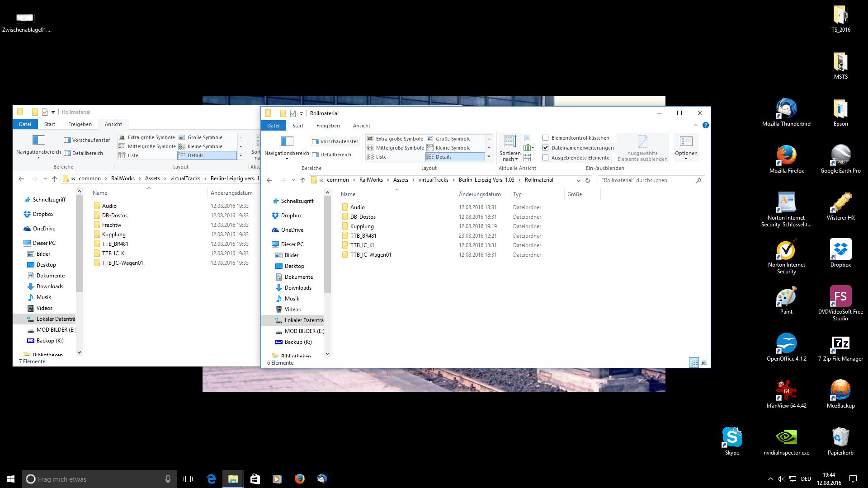Click the Rollmaterial durchsuchen search field
The height and width of the screenshot is (488, 868).
[646, 180]
